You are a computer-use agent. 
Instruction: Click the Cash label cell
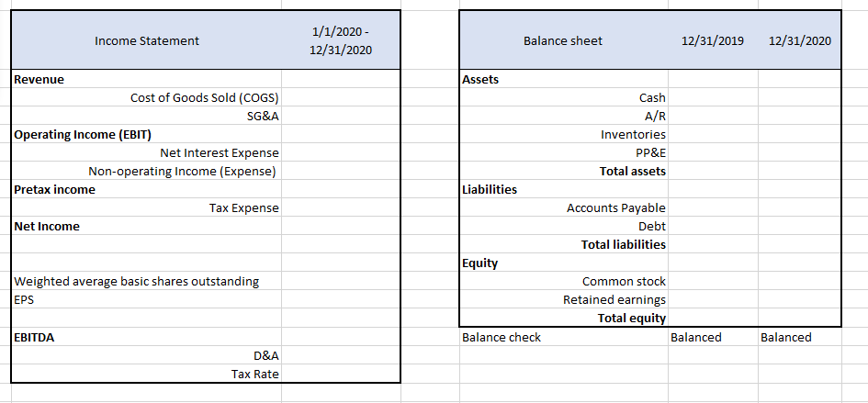564,97
